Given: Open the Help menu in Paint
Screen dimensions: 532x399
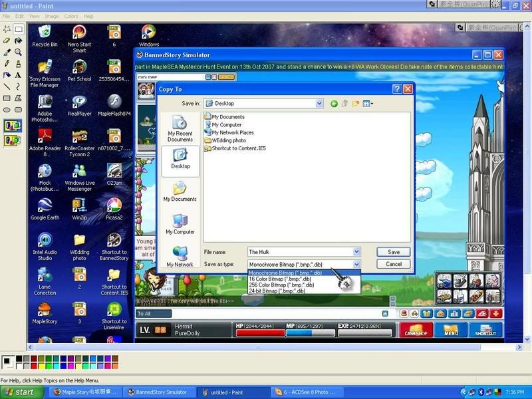Looking at the screenshot, I should (88, 16).
